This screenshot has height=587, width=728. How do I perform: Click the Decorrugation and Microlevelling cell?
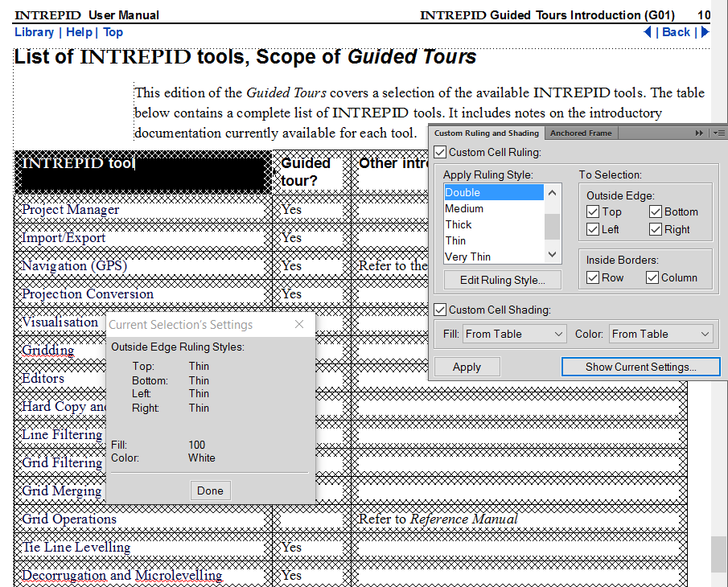(143, 575)
